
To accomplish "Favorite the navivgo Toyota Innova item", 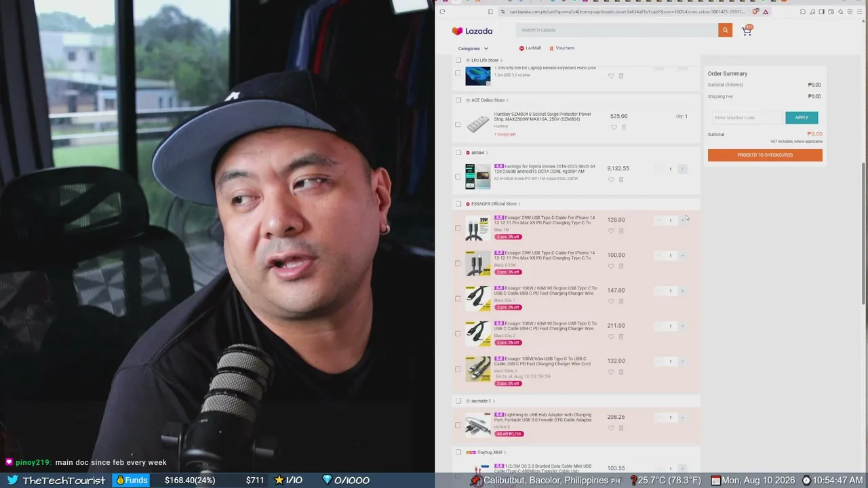I will click(611, 180).
